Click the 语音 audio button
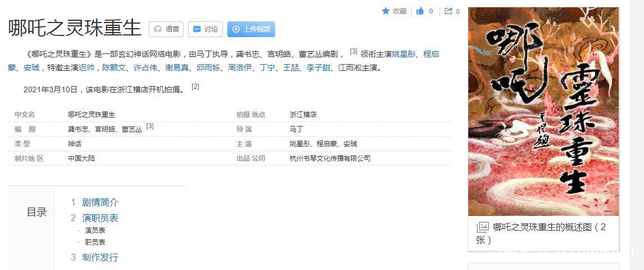 [166, 29]
